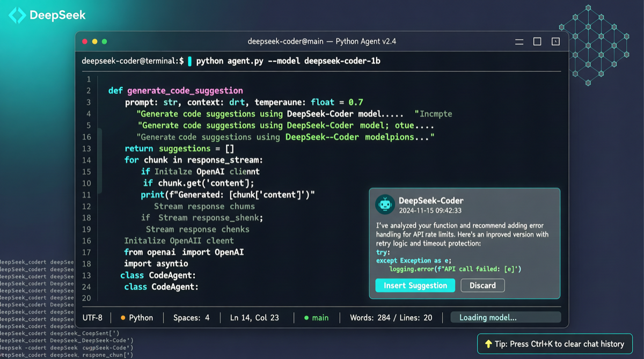
Task: Click the red close dot in the title bar
Action: pos(85,41)
